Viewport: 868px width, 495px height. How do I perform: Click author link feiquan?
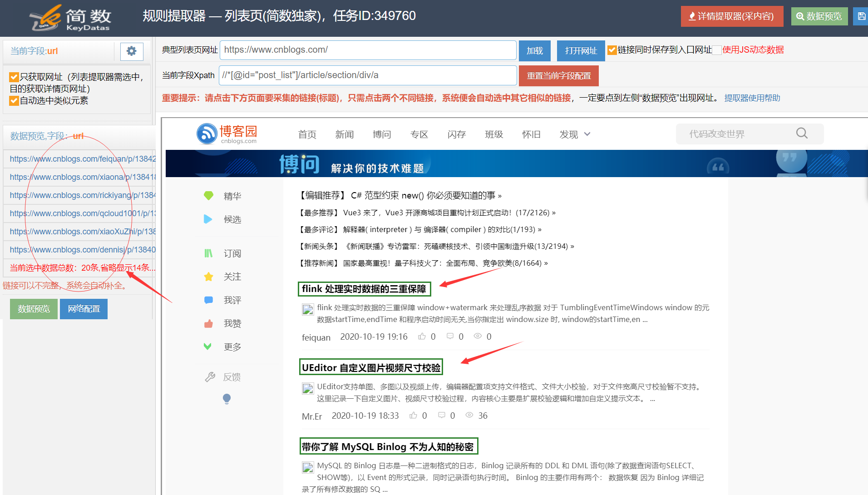[316, 337]
